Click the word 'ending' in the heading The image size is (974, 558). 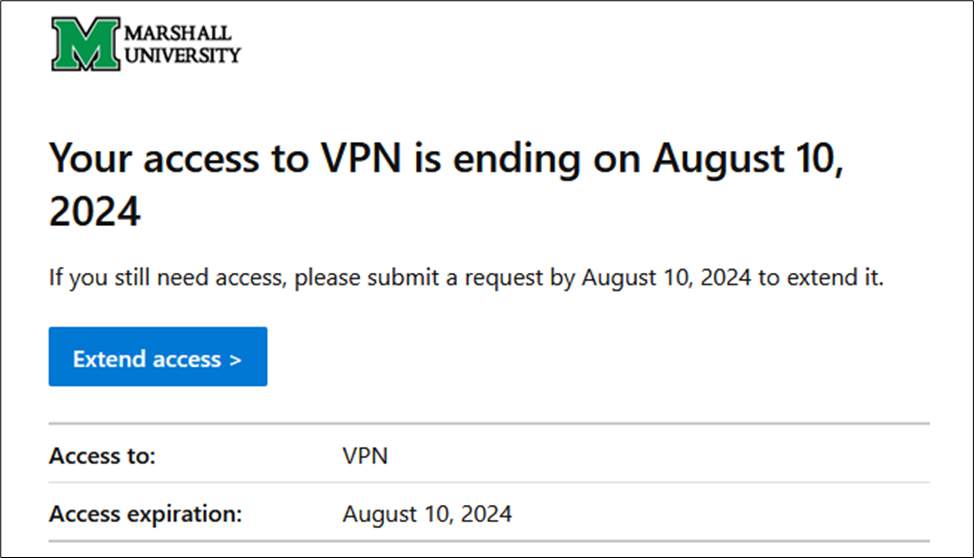pos(517,160)
